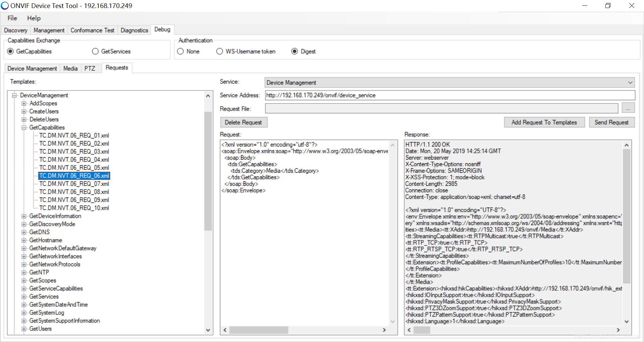Screen dimensions: 644x342
Task: Collapse the GetCapabilities tree node
Action: coord(24,127)
